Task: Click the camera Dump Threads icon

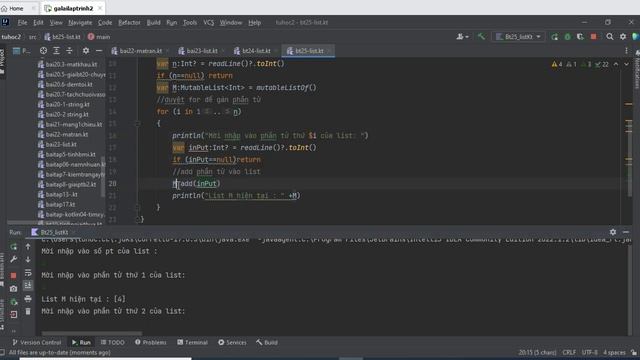Action: coord(13,289)
